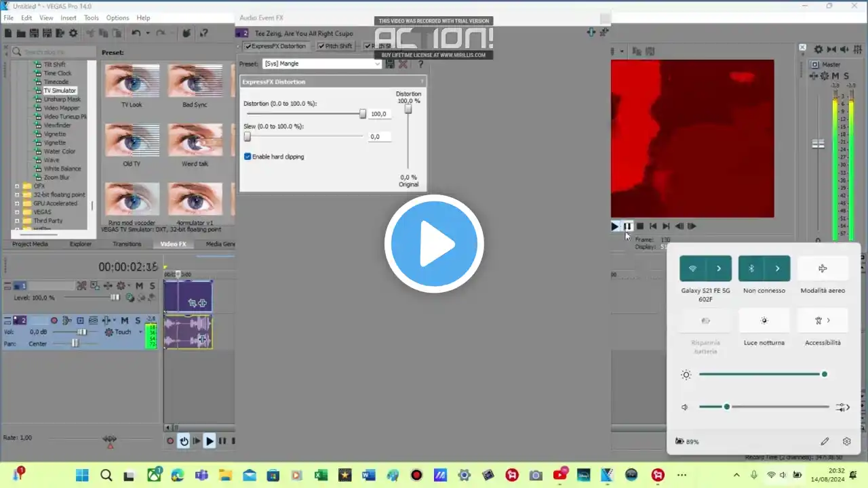Solo video track 1
The height and width of the screenshot is (488, 868).
click(152, 286)
